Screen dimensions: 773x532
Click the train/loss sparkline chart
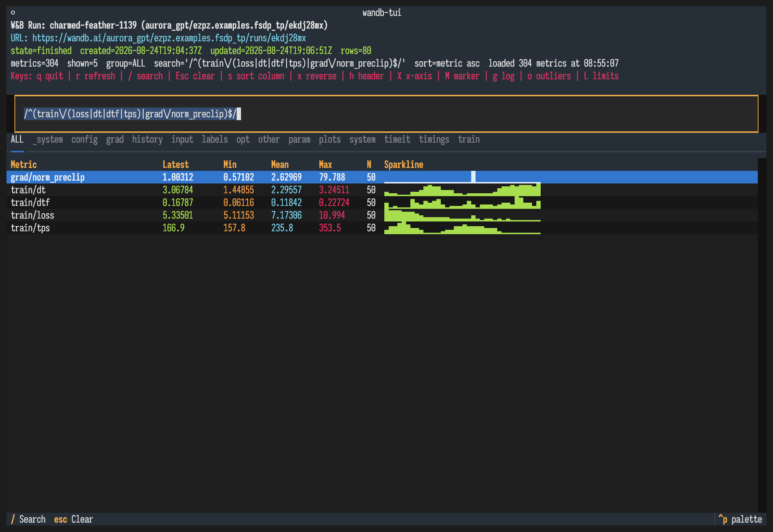pos(462,215)
